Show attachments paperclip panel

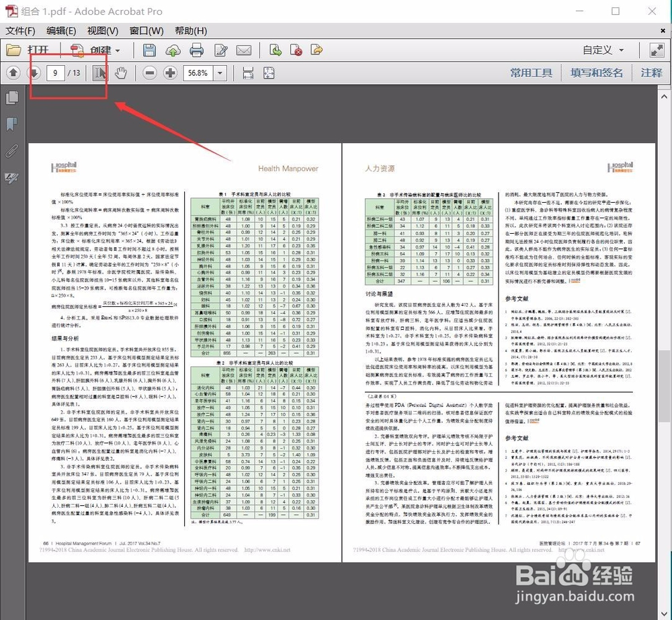(12, 151)
